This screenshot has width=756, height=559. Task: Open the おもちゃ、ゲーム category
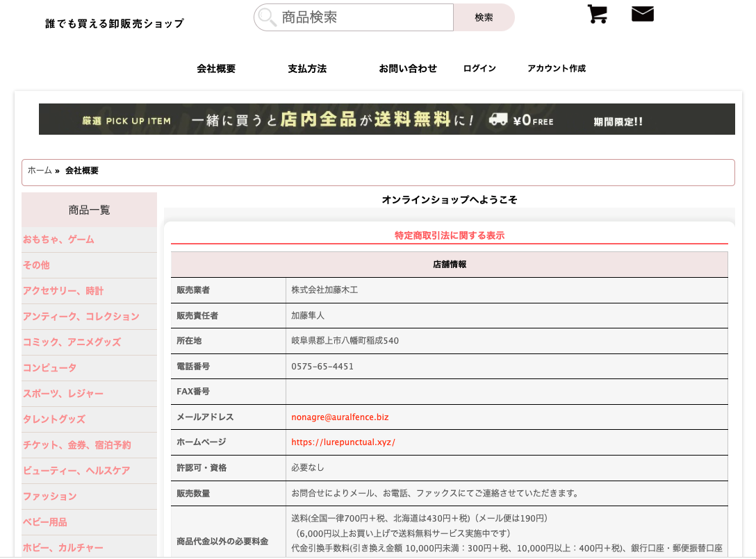pyautogui.click(x=58, y=240)
